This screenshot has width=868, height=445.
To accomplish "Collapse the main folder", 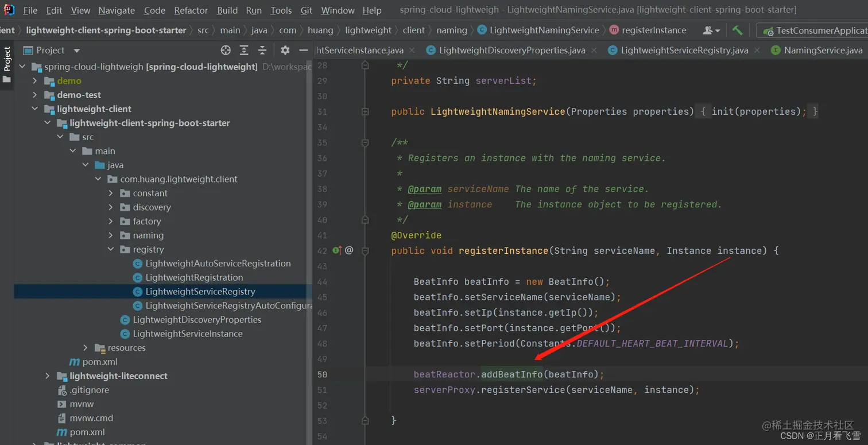I will pyautogui.click(x=73, y=151).
